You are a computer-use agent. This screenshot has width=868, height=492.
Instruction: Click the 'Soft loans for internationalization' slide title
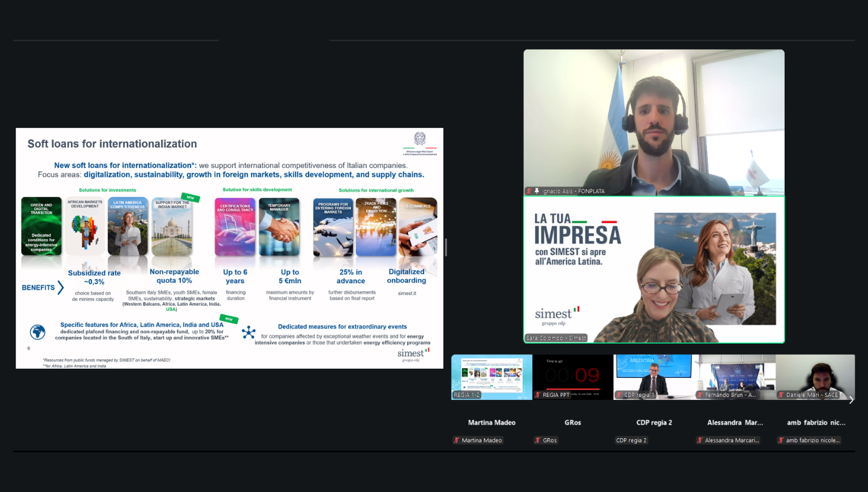[x=112, y=144]
